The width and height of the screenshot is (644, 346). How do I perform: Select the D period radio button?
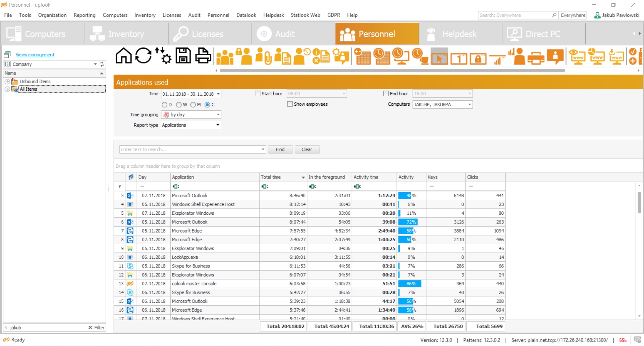coord(164,105)
